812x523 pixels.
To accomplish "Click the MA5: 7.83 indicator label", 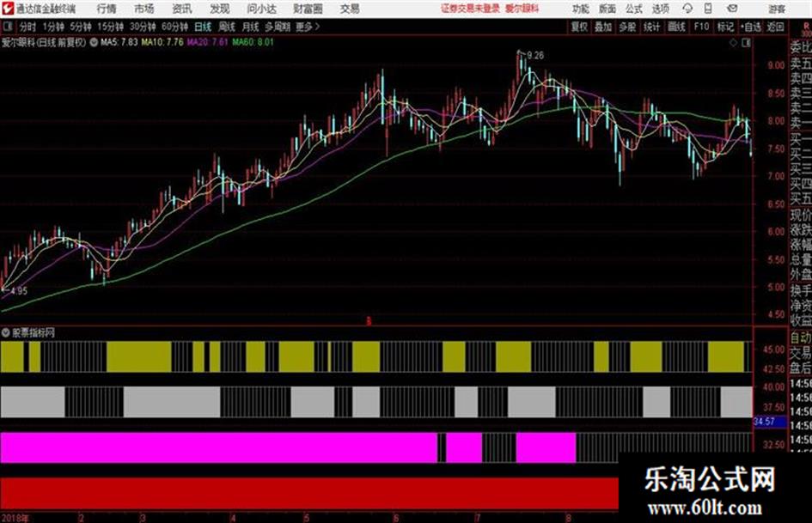I will pyautogui.click(x=119, y=42).
